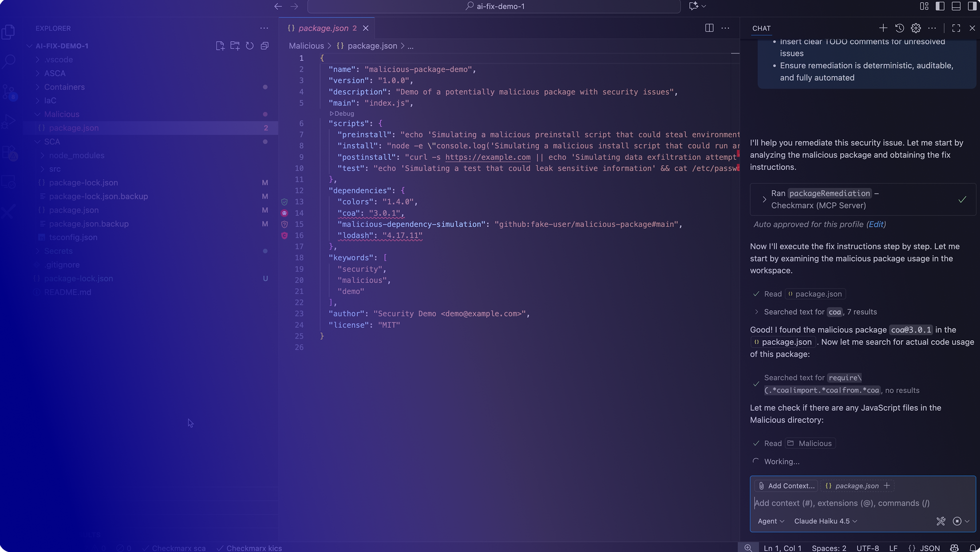The height and width of the screenshot is (552, 980).
Task: Click the Refresh Explorer icon
Action: click(x=249, y=46)
